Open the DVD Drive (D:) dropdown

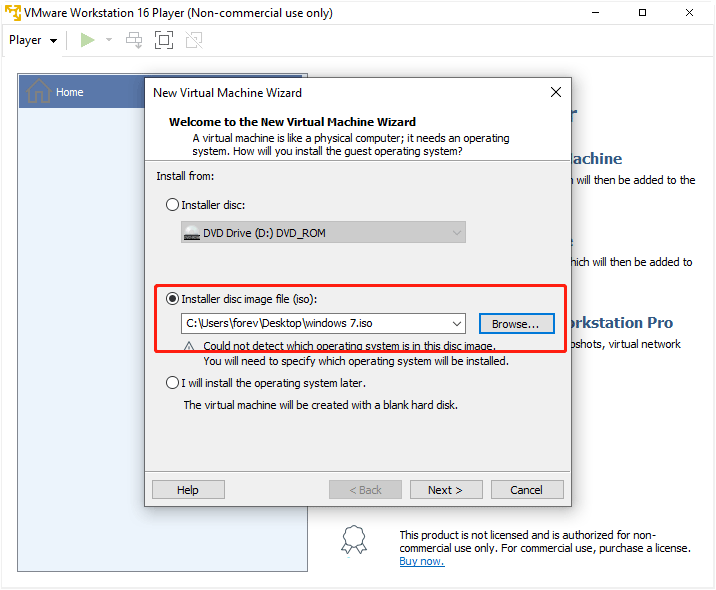tap(323, 232)
